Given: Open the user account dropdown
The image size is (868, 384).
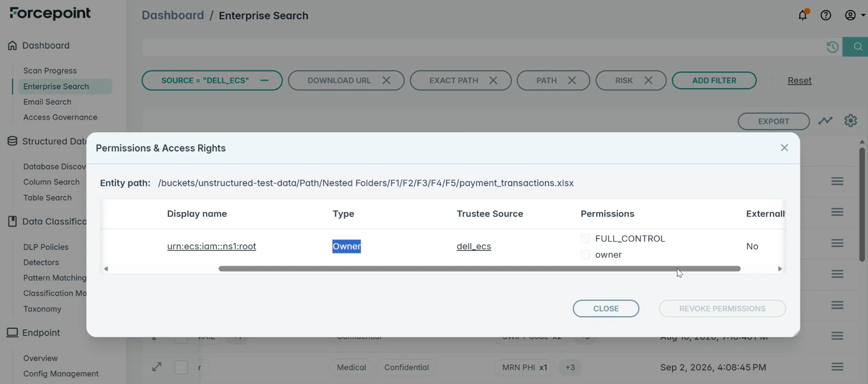Looking at the screenshot, I should click(855, 15).
